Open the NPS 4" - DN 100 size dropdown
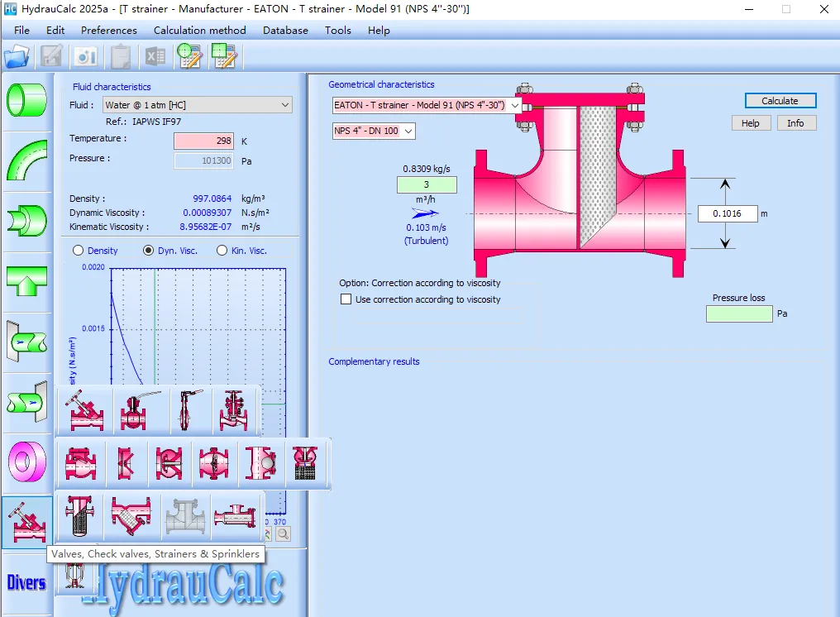Screen dimensions: 840x617 point(374,131)
